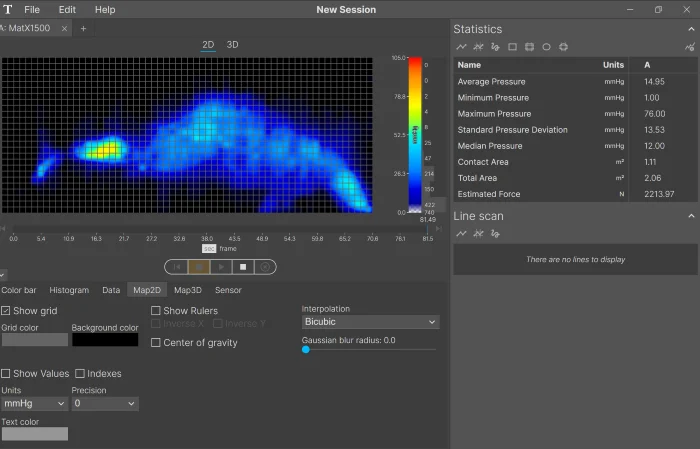Click the Background color black swatch

tap(105, 340)
